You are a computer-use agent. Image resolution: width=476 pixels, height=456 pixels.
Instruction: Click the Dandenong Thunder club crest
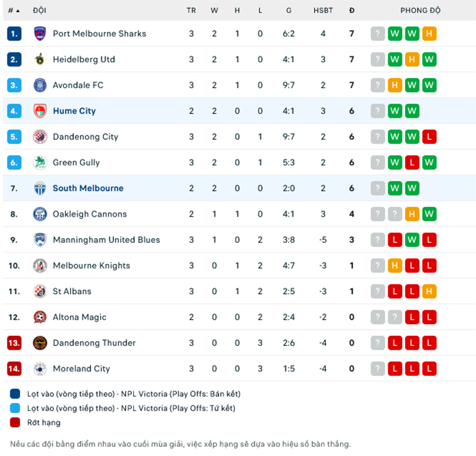point(40,342)
